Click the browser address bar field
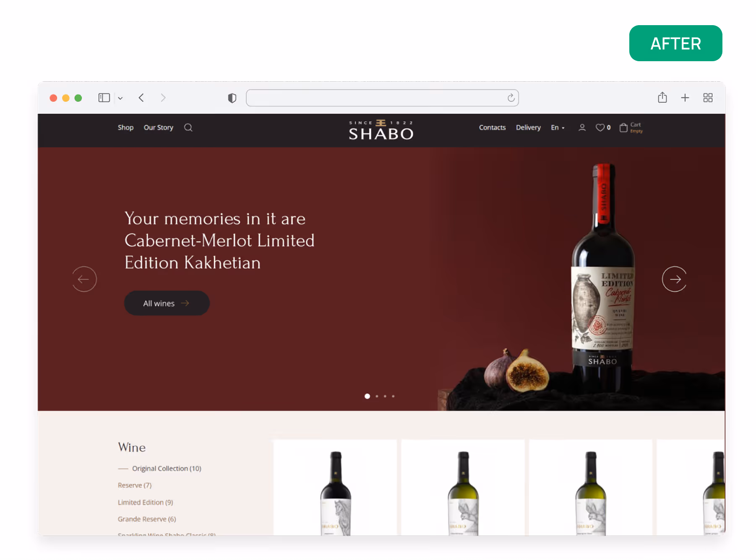 point(382,98)
